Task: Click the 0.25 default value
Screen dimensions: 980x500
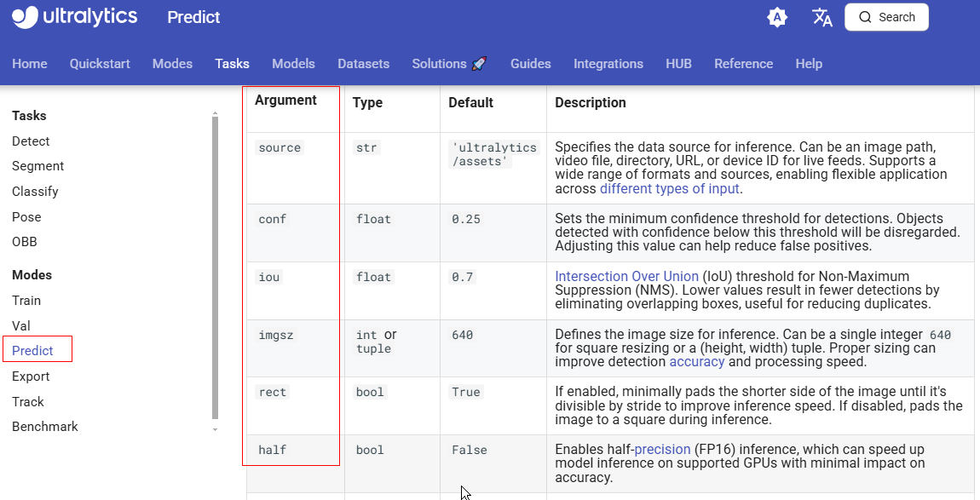Action: pos(466,219)
